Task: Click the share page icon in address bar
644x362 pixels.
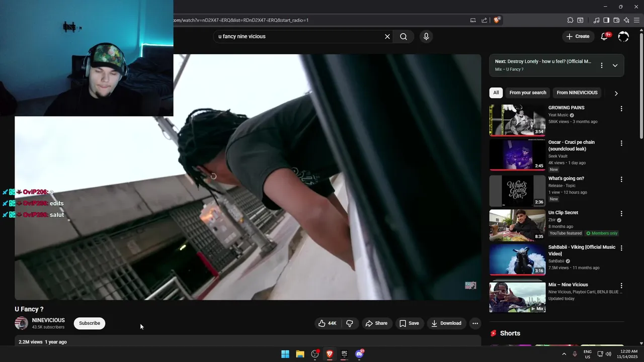Action: 484,20
